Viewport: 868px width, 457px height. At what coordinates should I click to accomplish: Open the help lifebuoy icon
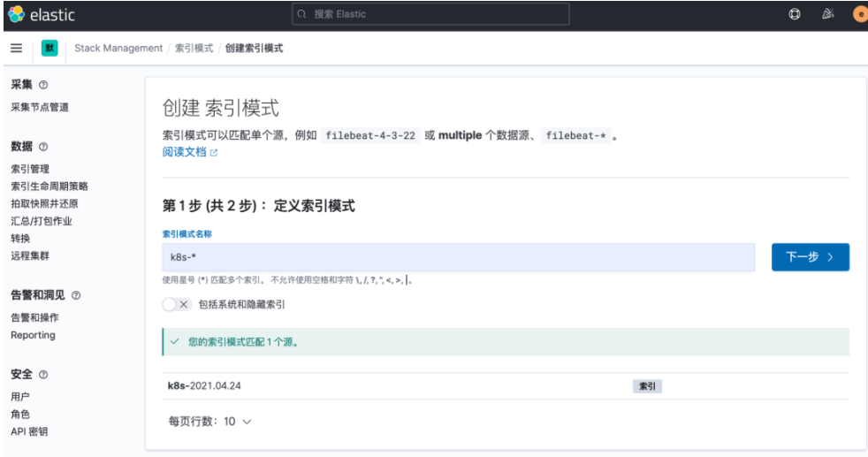tap(795, 14)
